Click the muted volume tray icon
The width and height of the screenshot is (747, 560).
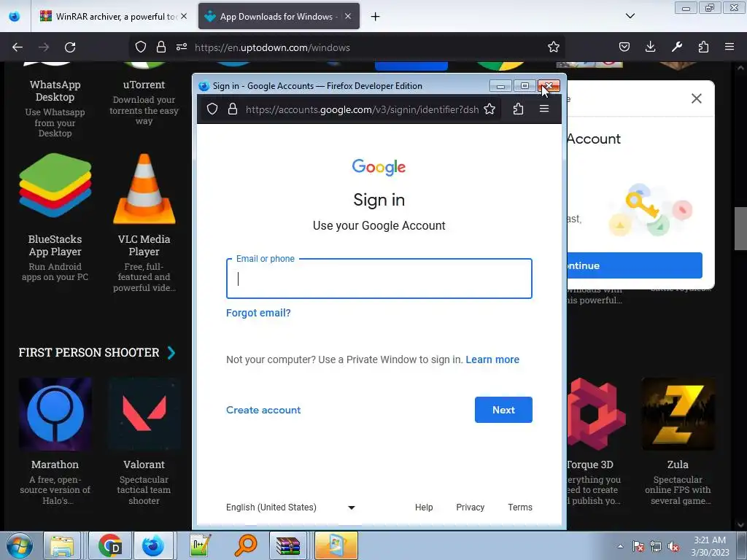tap(673, 546)
